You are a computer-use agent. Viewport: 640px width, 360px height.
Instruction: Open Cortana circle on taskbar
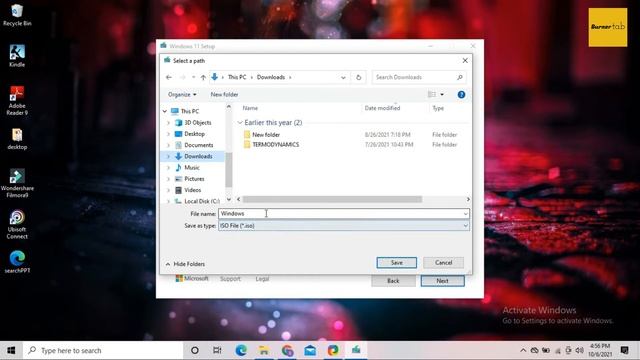click(195, 350)
